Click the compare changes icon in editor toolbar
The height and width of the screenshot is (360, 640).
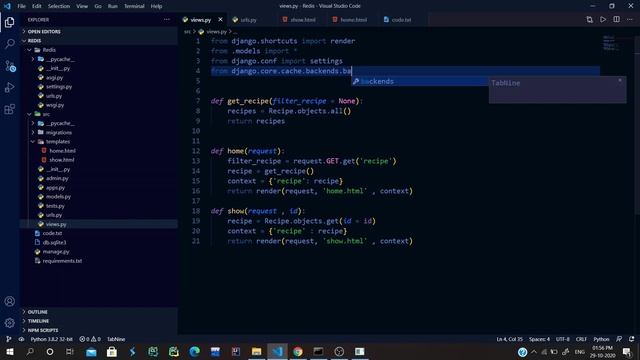pyautogui.click(x=589, y=20)
